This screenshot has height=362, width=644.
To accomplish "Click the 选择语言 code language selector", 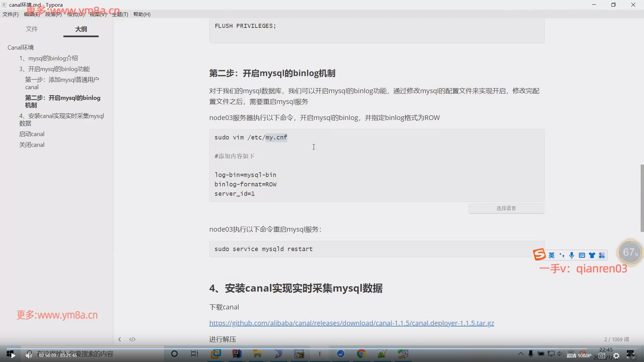I will click(x=506, y=208).
